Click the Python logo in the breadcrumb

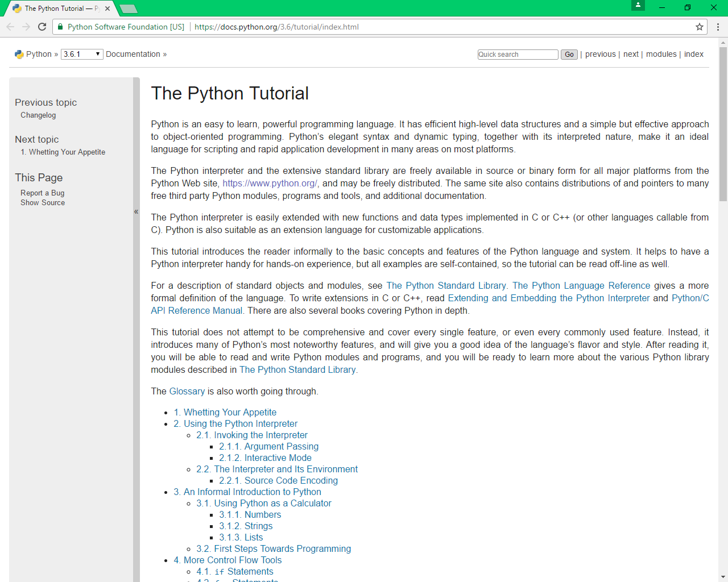19,55
